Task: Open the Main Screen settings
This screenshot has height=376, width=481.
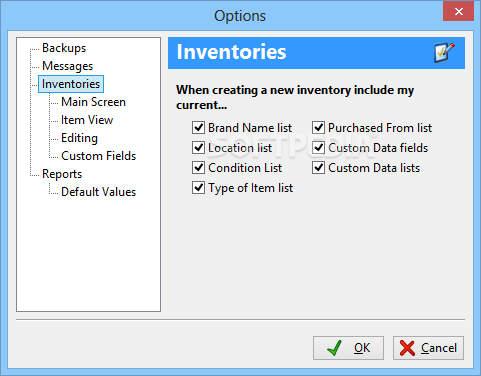Action: [93, 102]
